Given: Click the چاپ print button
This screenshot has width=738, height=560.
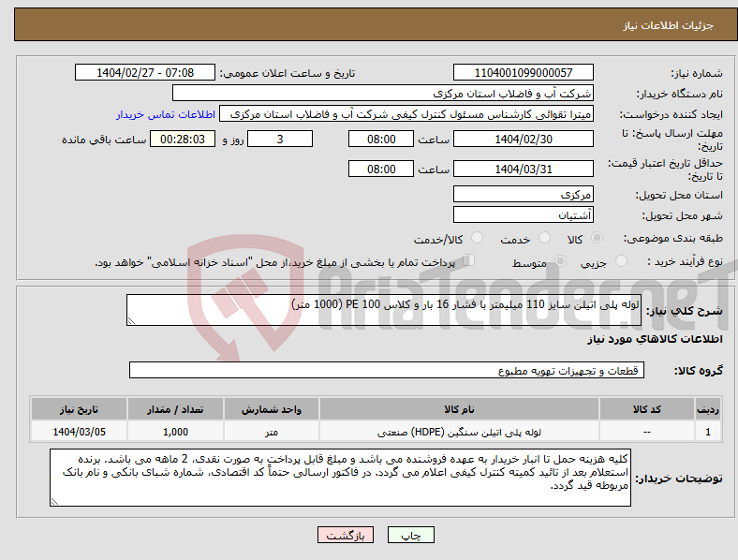Looking at the screenshot, I should tap(411, 535).
